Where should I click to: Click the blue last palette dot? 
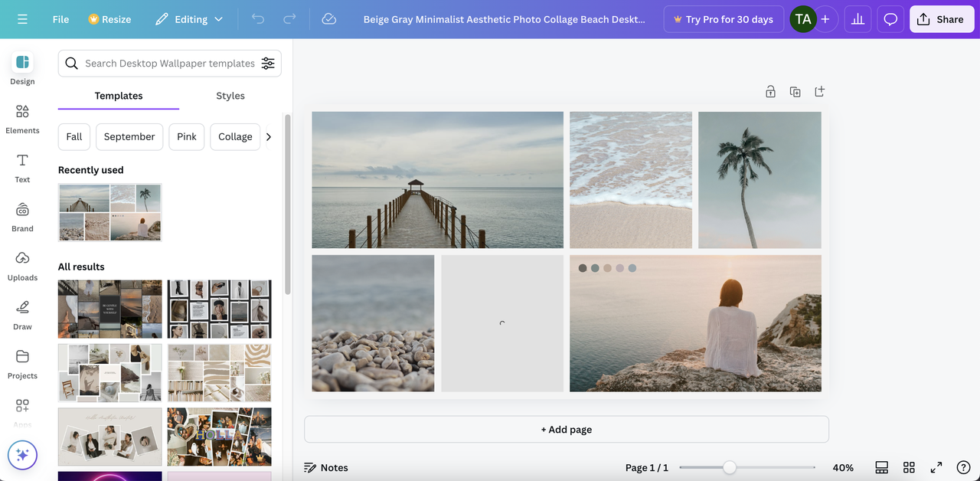[x=632, y=268]
